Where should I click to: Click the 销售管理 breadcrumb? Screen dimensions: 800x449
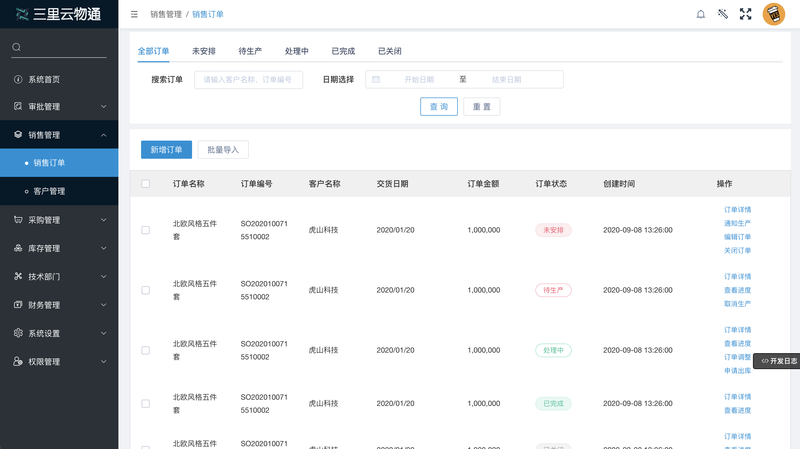pos(166,14)
